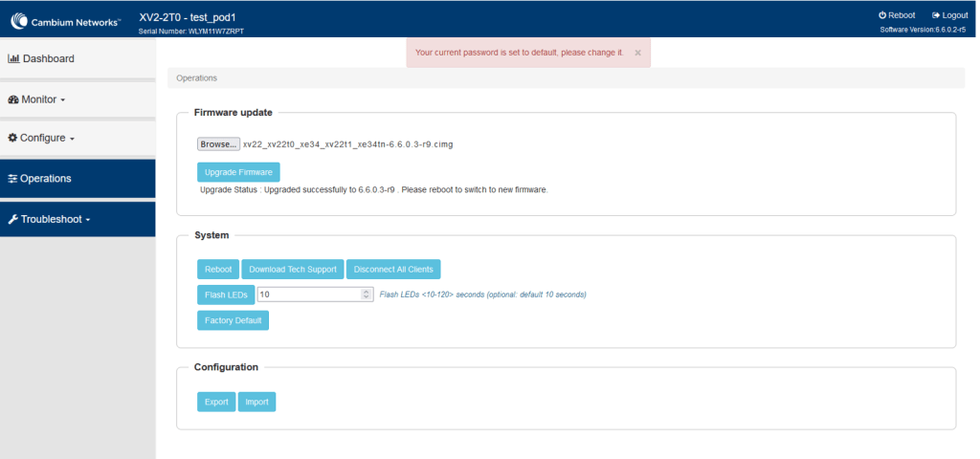Click the Factory Default button
The width and height of the screenshot is (980, 459).
tap(233, 320)
